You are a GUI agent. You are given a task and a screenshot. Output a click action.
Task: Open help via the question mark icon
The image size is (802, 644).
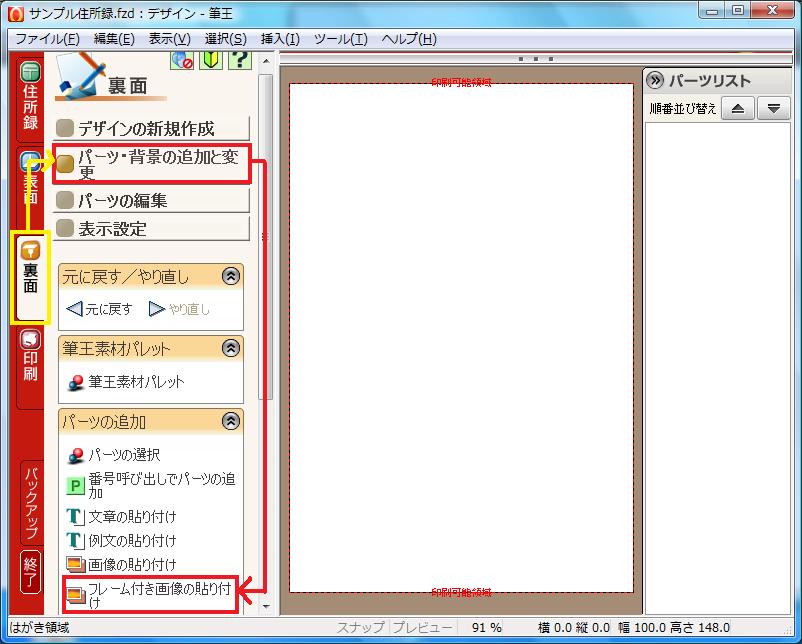tap(238, 61)
